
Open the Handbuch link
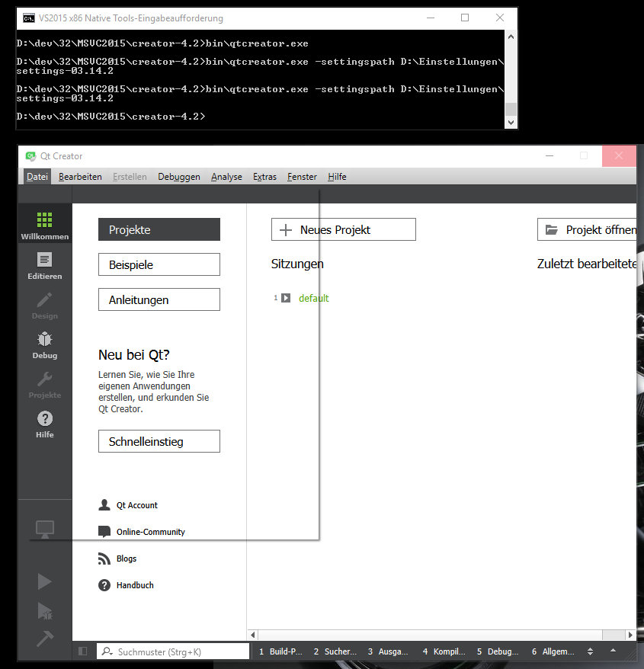coord(134,585)
